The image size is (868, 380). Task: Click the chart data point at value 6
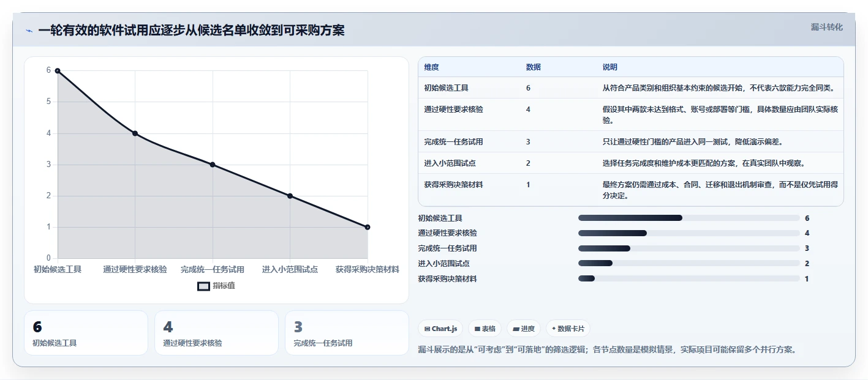click(x=58, y=71)
